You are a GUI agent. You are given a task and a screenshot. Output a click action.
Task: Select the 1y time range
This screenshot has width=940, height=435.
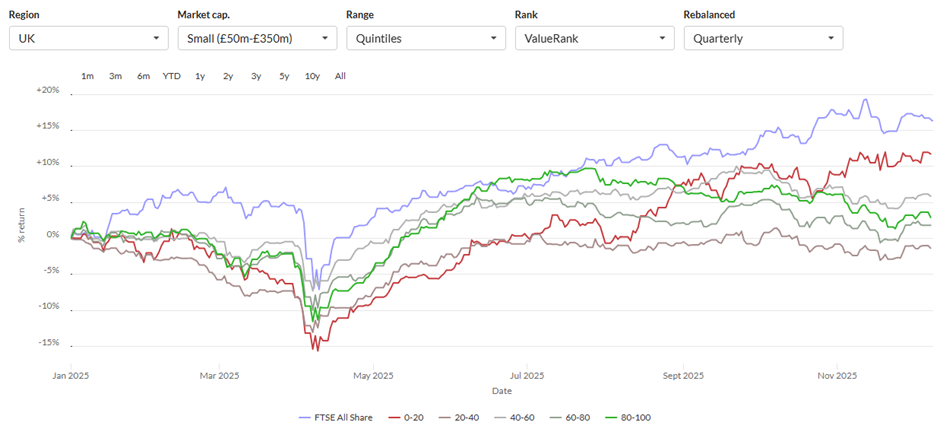pyautogui.click(x=200, y=76)
